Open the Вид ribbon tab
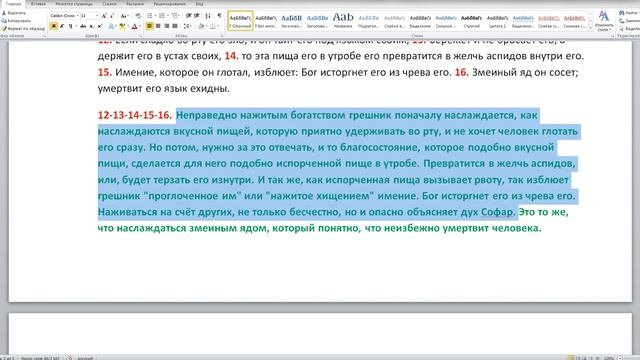The height and width of the screenshot is (360, 640). pos(199,4)
